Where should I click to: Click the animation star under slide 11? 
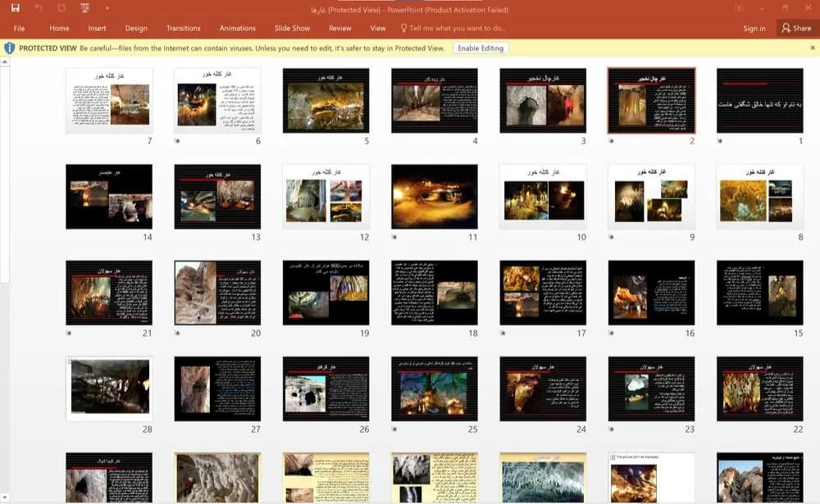(x=394, y=237)
